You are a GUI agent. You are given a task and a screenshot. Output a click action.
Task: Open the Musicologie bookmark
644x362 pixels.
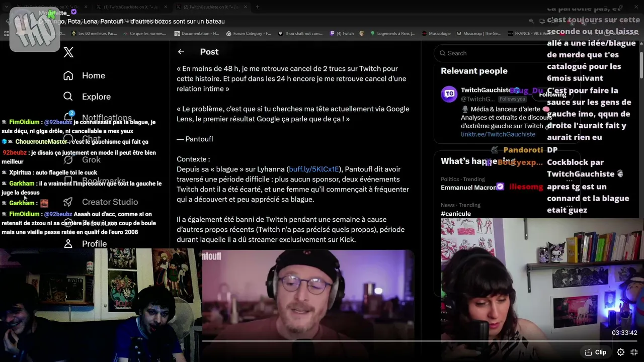pos(436,33)
